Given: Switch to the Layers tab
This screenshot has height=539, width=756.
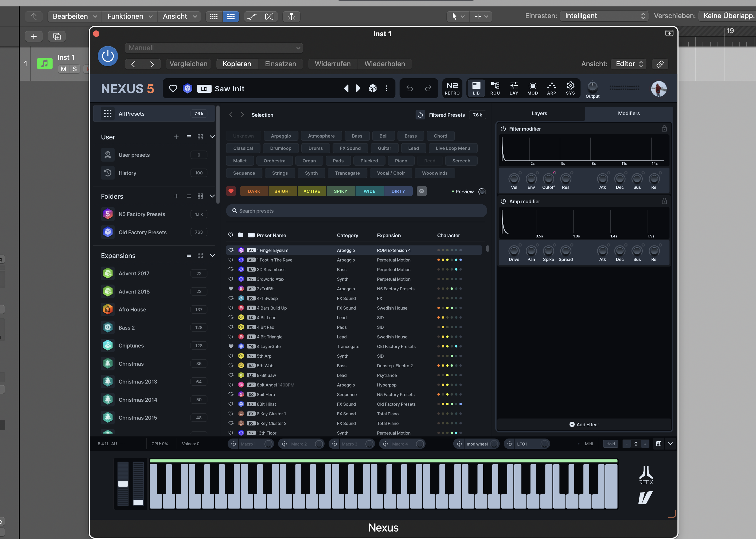Looking at the screenshot, I should coord(539,114).
